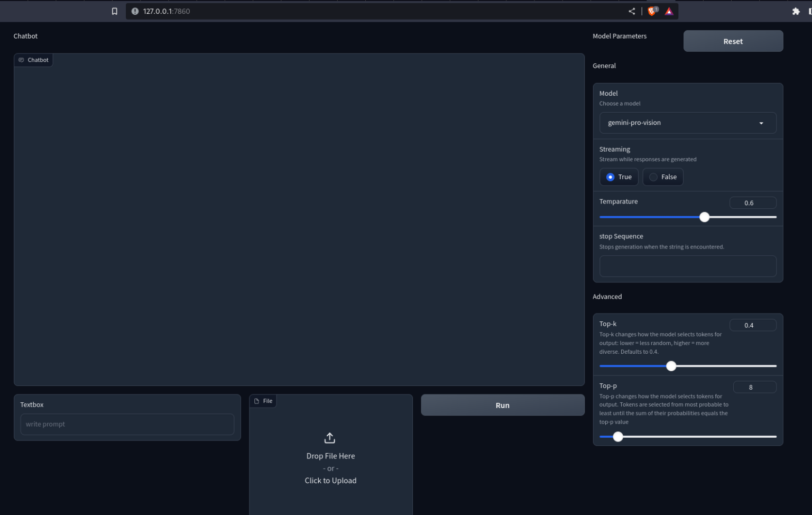Reset the model parameters
This screenshot has width=812, height=515.
pyautogui.click(x=733, y=41)
